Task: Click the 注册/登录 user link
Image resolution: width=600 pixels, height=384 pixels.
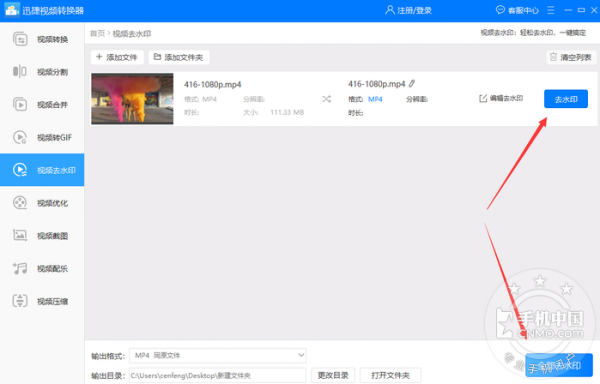Action: click(408, 10)
